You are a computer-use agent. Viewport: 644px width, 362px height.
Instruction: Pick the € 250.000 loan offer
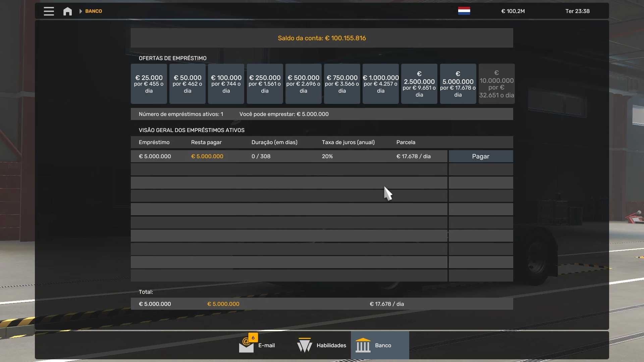(265, 84)
